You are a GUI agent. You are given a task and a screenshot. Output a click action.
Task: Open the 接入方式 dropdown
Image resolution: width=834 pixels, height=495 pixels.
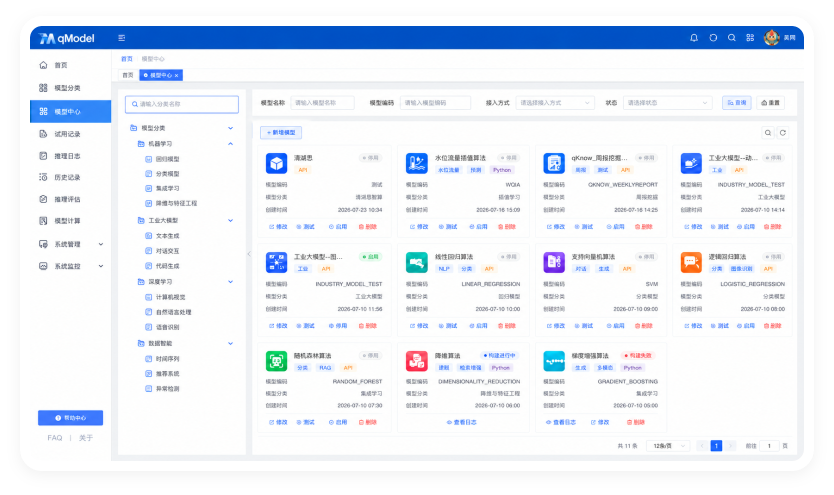pos(555,103)
